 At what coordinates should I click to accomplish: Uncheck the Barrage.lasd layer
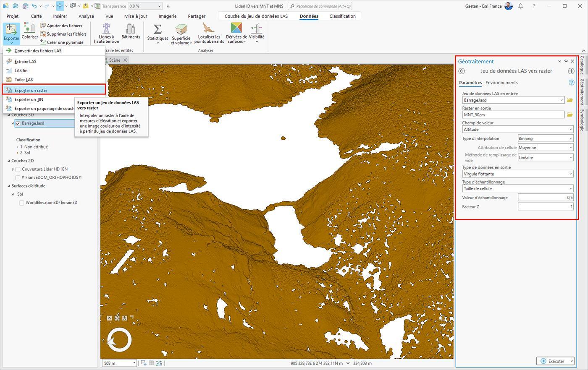click(x=18, y=123)
